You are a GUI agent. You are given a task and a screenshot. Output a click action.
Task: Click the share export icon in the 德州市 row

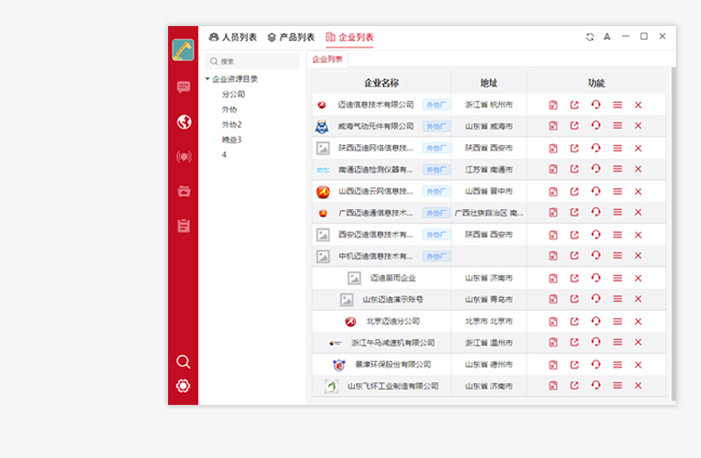tap(574, 365)
